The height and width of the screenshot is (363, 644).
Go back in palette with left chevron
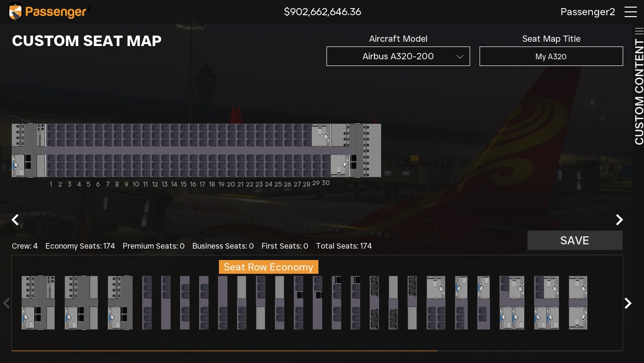pos(7,303)
